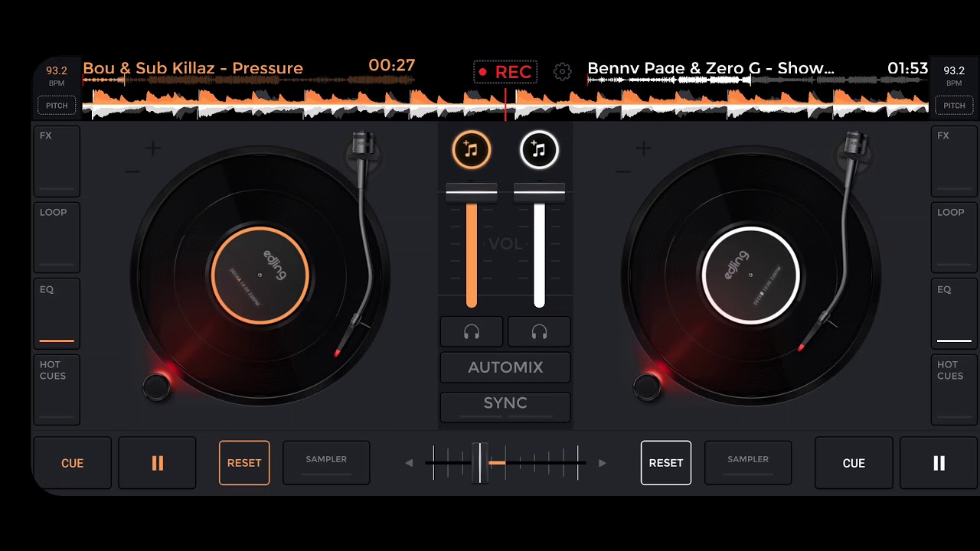
Task: Tap the right turntable's white record label
Action: pyautogui.click(x=751, y=275)
